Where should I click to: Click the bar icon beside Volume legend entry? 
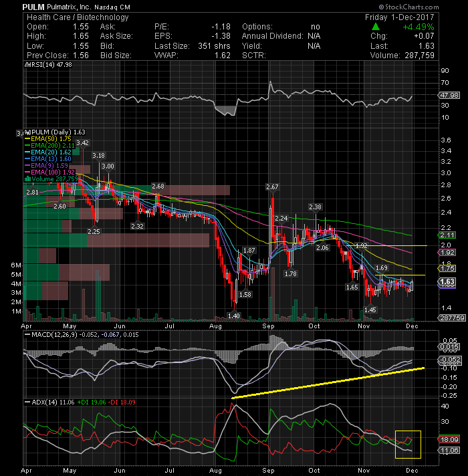27,178
